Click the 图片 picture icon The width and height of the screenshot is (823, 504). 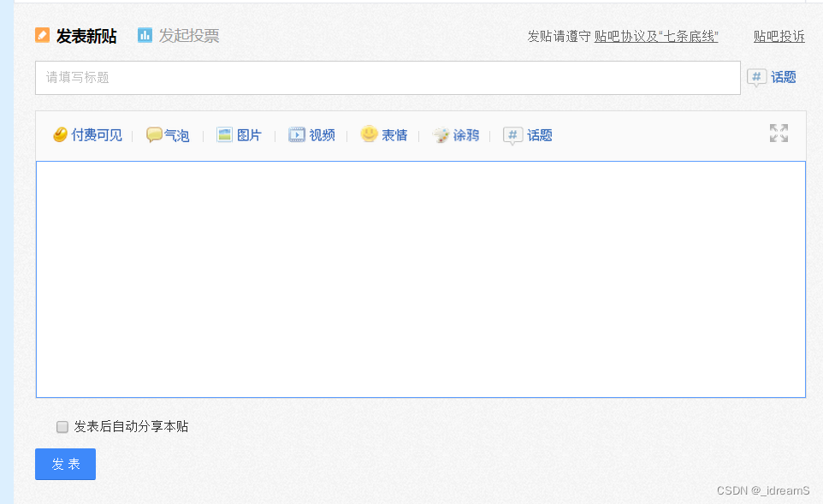point(225,135)
